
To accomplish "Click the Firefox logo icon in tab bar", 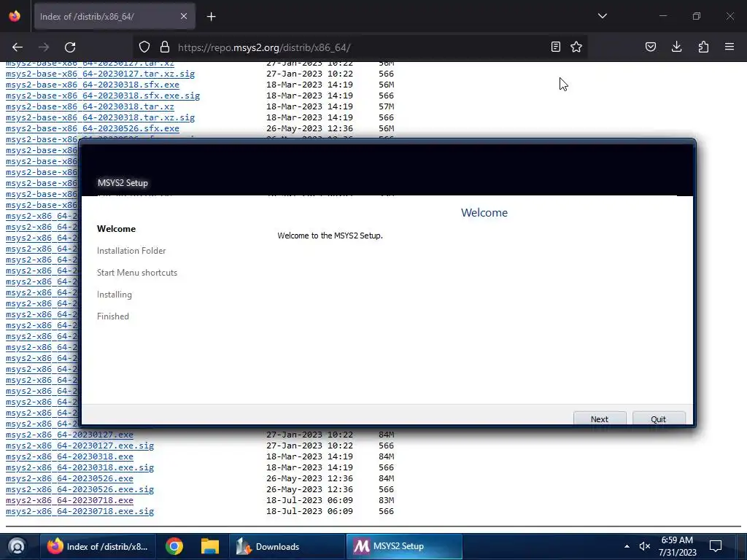I will 15,16.
